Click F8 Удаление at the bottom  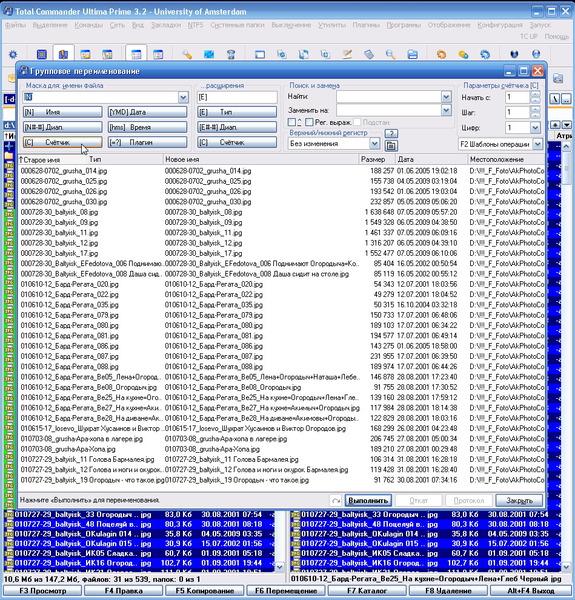(x=448, y=591)
